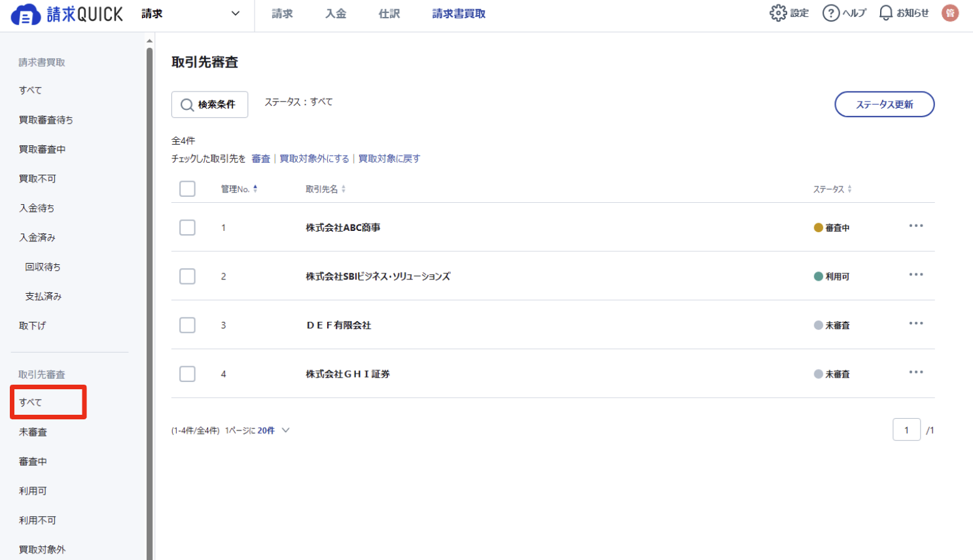This screenshot has width=973, height=560.
Task: Open the three-dot menu for DEF有限会社
Action: (x=916, y=323)
